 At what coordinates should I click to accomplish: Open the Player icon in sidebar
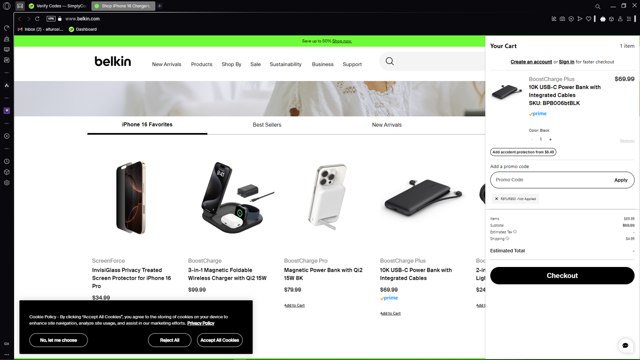pos(7,136)
